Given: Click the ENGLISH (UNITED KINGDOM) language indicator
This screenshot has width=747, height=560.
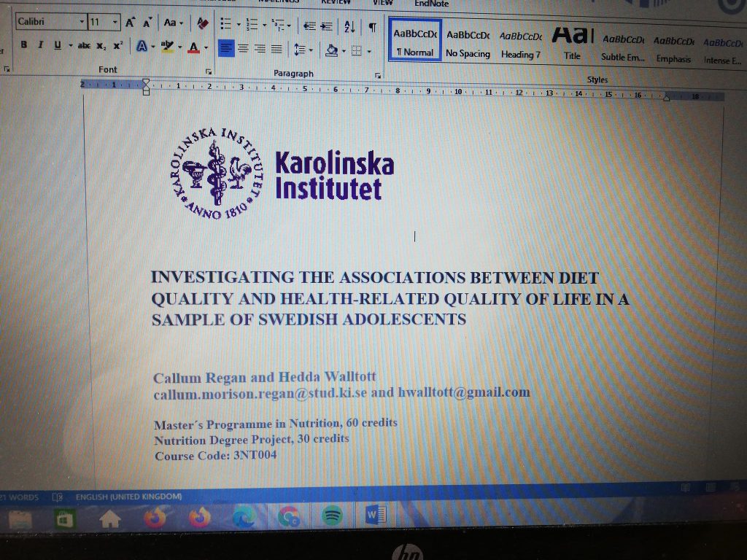Looking at the screenshot, I should tap(128, 497).
